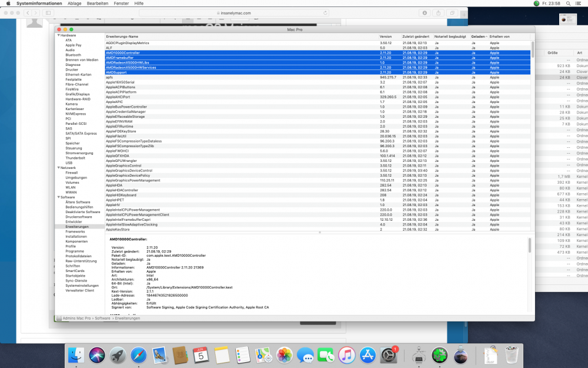Sort by Zuletzt geändert column header
The image size is (588, 368).
click(x=417, y=37)
